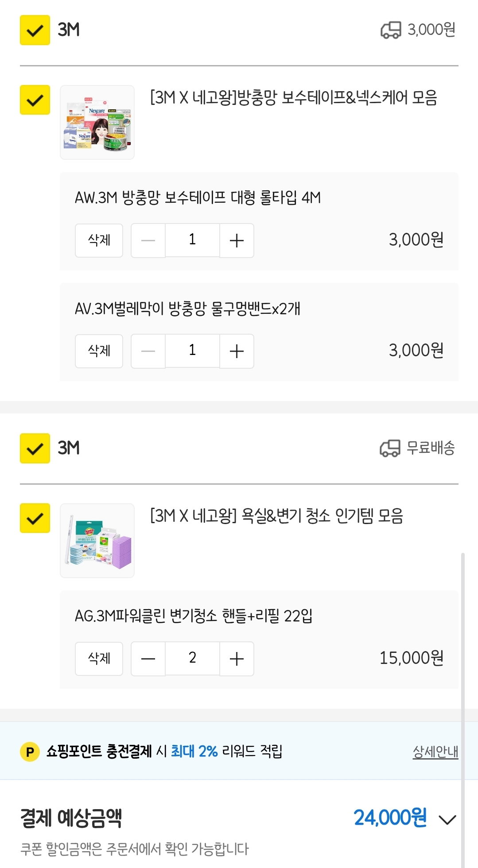
Task: Open the 상세안내 link
Action: [x=435, y=751]
